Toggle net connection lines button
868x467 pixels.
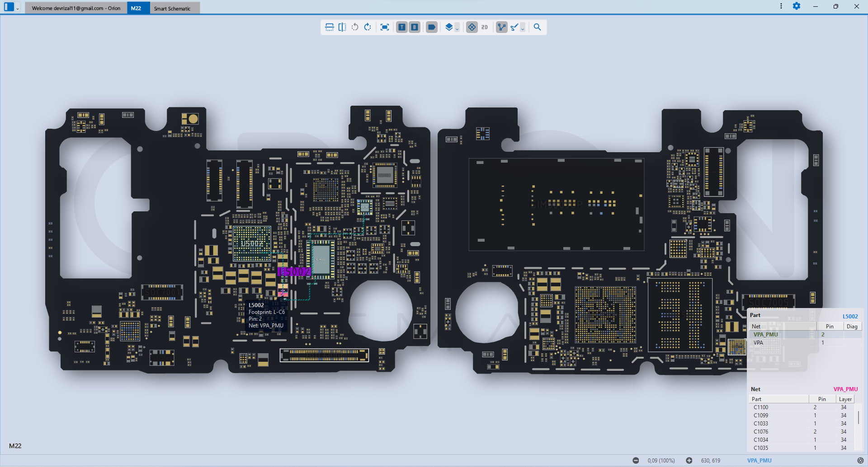502,27
